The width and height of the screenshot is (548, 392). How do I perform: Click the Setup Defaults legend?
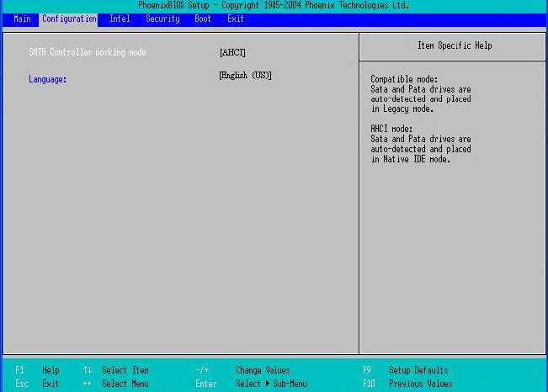click(418, 370)
